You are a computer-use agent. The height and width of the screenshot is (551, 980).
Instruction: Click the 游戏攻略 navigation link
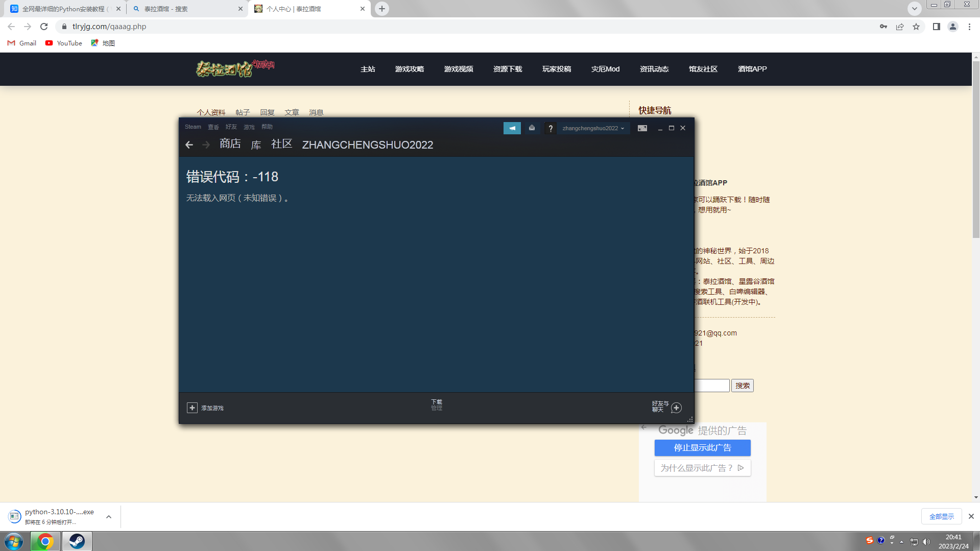[x=409, y=69]
